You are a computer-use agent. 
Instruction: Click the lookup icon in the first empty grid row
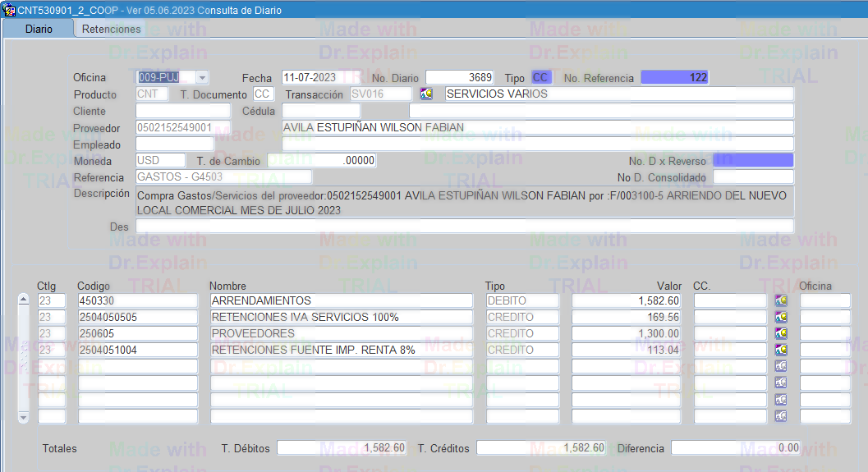point(781,367)
